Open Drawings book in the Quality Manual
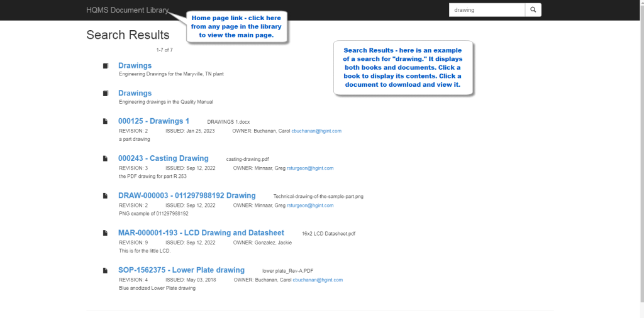This screenshot has height=318, width=644. pyautogui.click(x=135, y=93)
